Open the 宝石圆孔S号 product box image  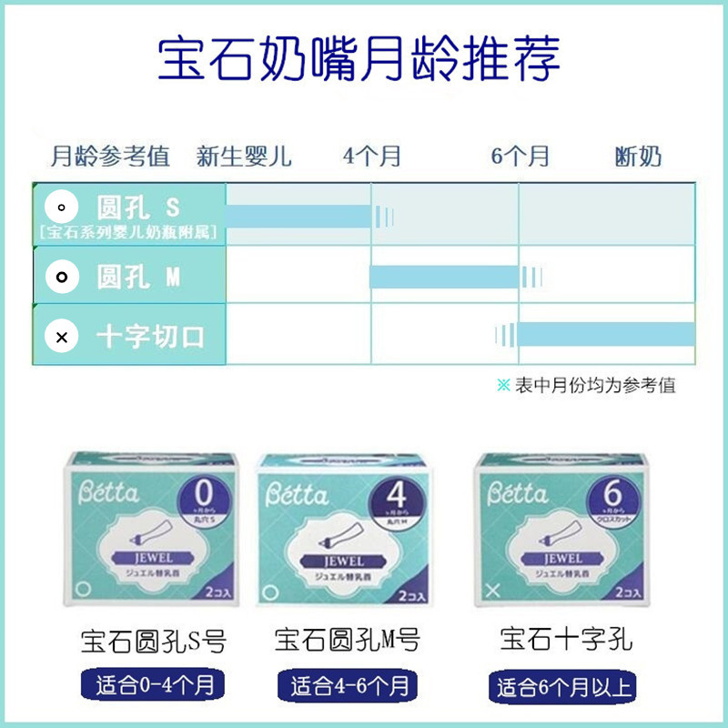pos(151,530)
